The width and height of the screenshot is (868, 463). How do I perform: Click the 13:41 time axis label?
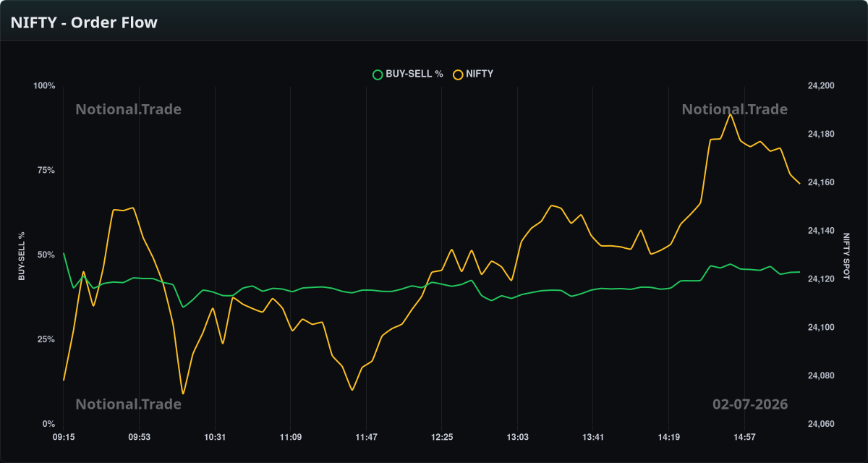(x=592, y=437)
